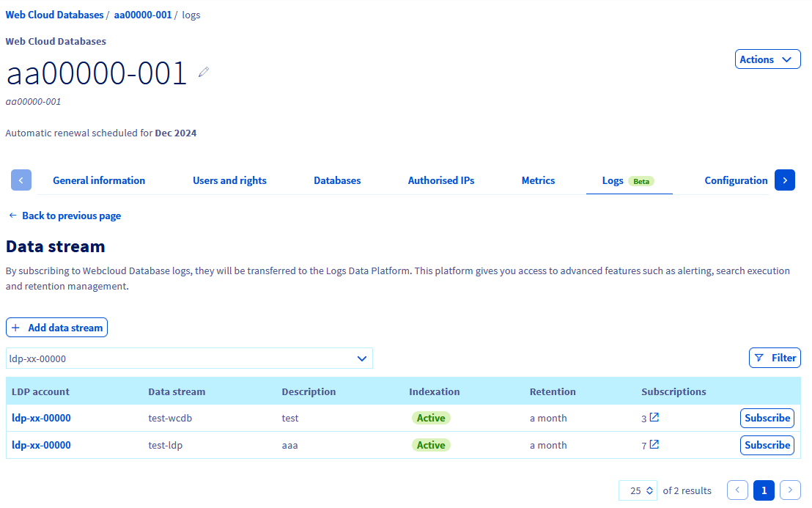Click the right arrow to scroll tabs
The height and width of the screenshot is (508, 812).
(785, 180)
